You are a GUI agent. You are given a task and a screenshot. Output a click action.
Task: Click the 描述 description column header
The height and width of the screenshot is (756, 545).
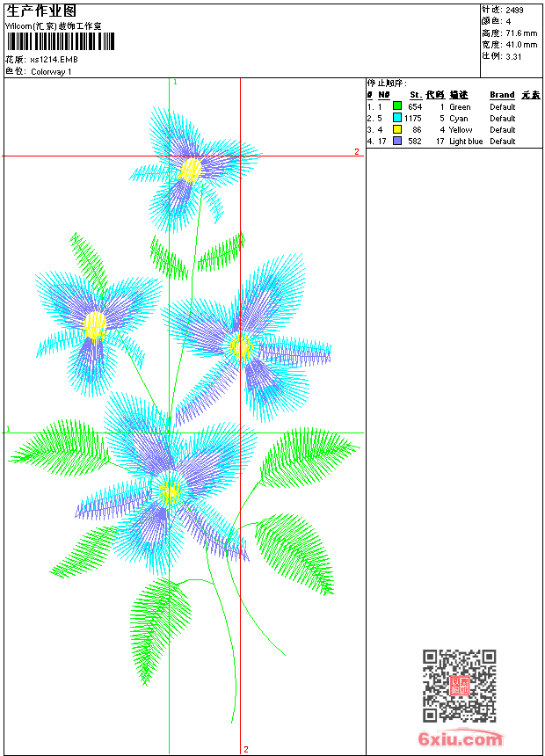click(x=459, y=95)
